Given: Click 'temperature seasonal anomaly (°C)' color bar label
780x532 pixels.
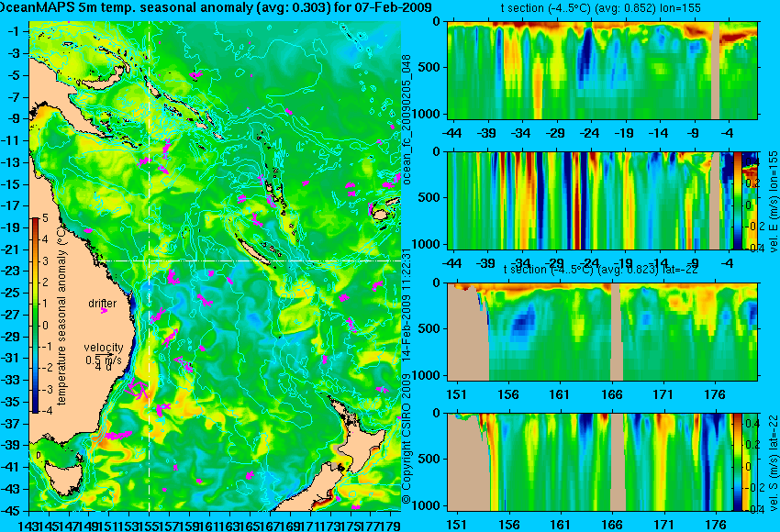Looking at the screenshot, I should pyautogui.click(x=61, y=316).
